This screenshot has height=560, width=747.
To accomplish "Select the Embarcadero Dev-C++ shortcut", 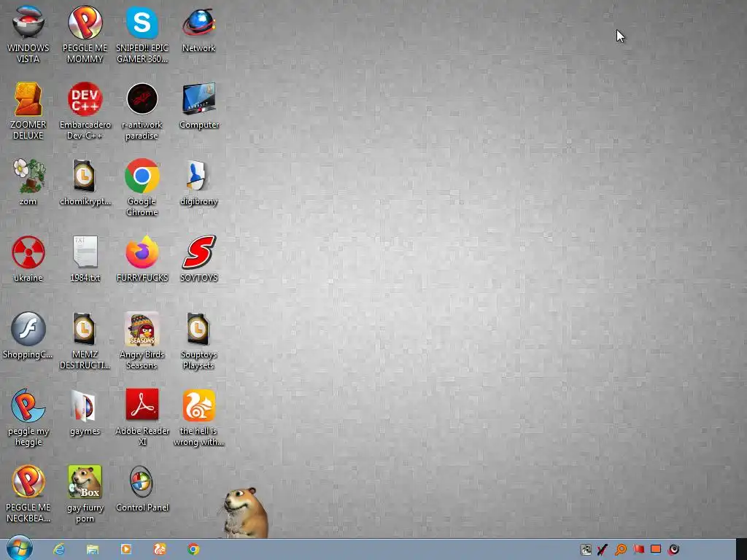I will [85, 111].
